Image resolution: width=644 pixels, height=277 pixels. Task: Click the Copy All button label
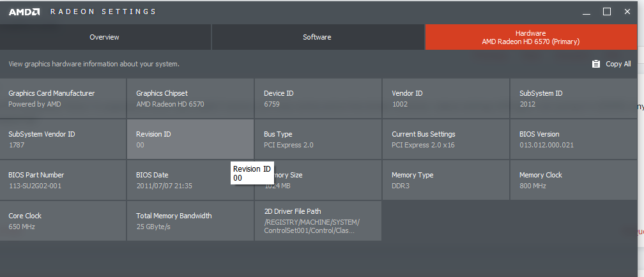[x=618, y=64]
